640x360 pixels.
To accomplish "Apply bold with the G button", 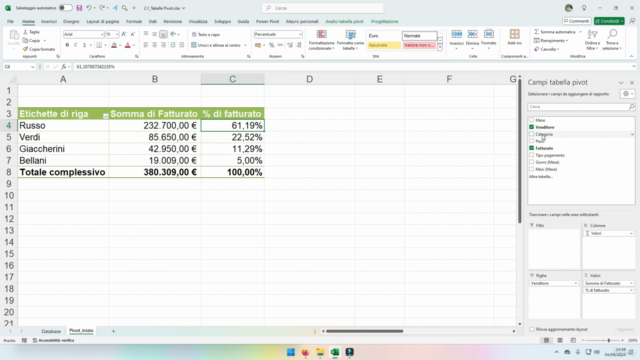I will point(67,45).
